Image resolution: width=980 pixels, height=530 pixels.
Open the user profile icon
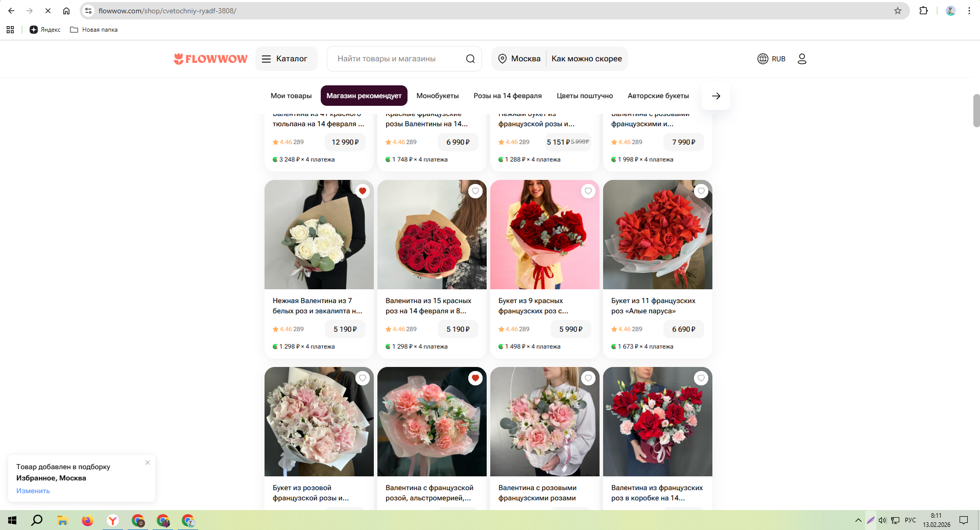tap(802, 59)
